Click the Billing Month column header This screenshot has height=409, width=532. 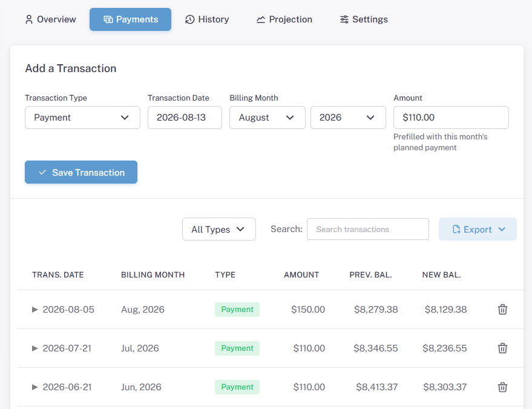tap(153, 275)
